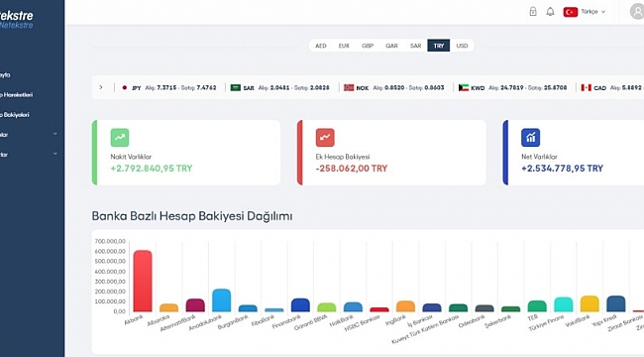Click the lock icon in the header
Screen dimensions: 644x357
coord(533,12)
